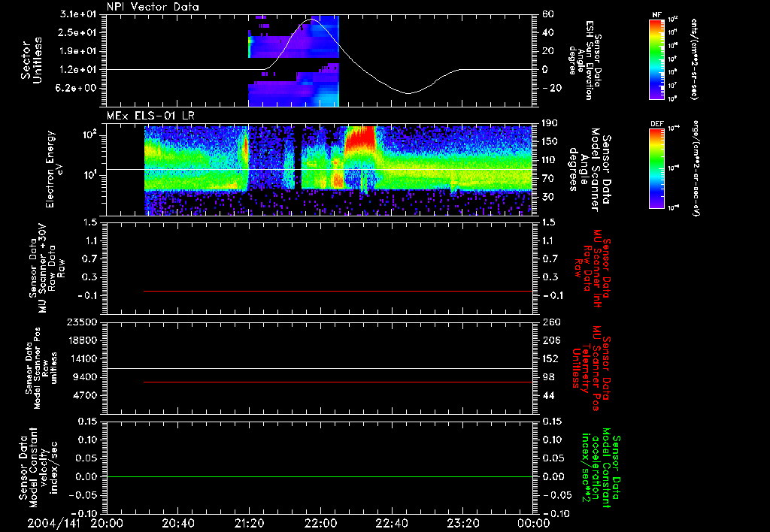The width and height of the screenshot is (770, 532).
Task: Click the 23500 scanner position tick label
Action: click(82, 322)
